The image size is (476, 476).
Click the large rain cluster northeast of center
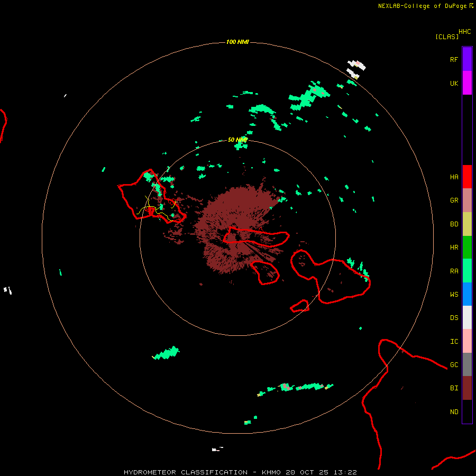click(308, 97)
